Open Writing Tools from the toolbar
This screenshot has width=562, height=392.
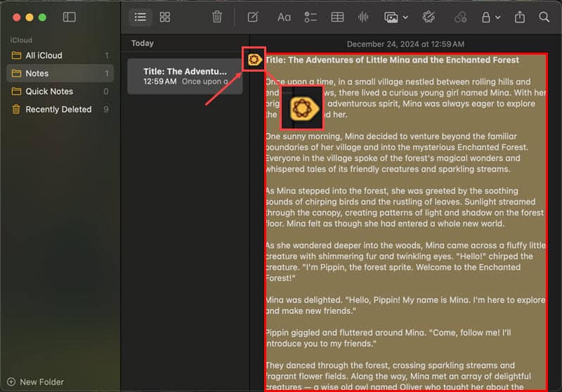click(430, 17)
